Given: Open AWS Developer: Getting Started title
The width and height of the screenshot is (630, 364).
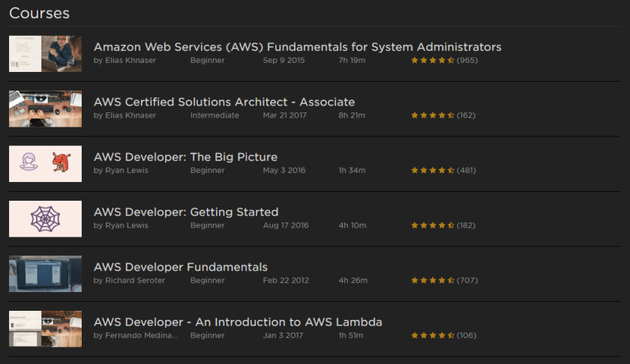Looking at the screenshot, I should [185, 212].
